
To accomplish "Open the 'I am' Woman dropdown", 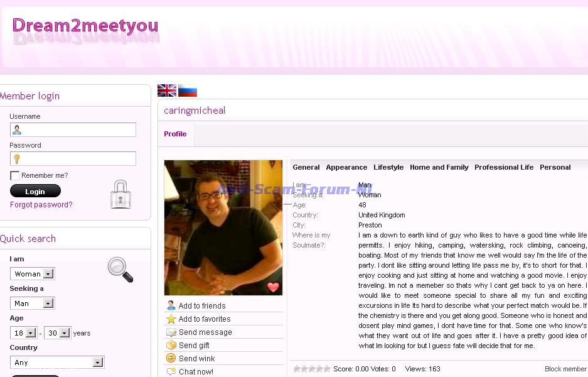I will (x=33, y=274).
